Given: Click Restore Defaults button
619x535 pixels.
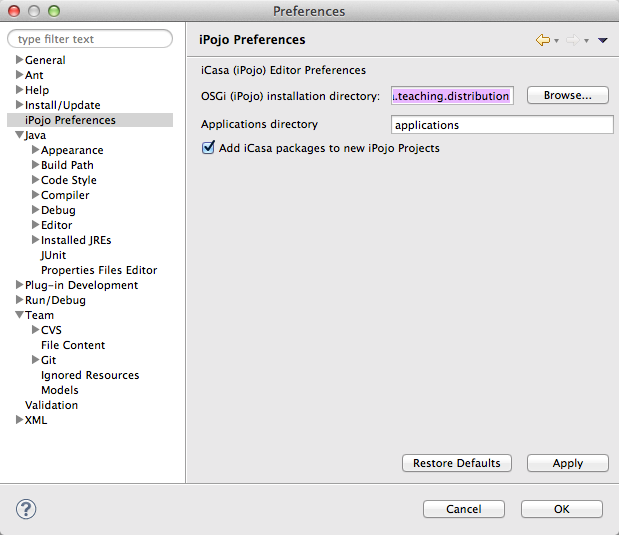Looking at the screenshot, I should (457, 464).
